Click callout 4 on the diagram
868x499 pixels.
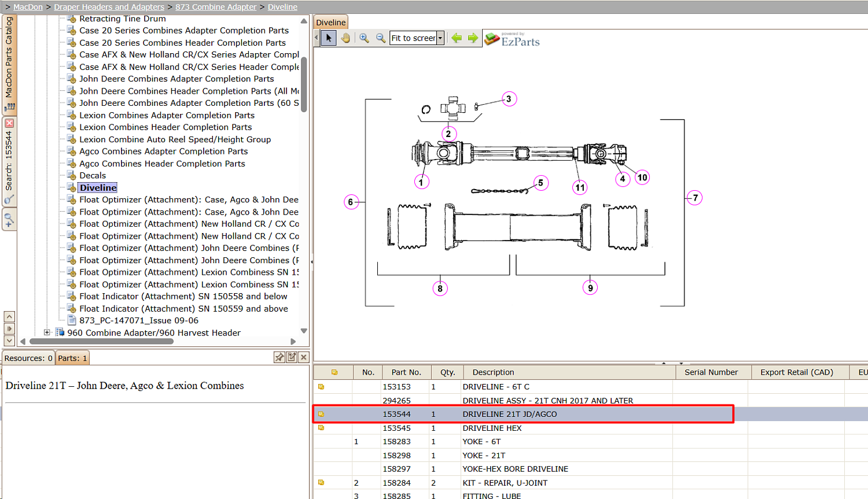pos(623,179)
